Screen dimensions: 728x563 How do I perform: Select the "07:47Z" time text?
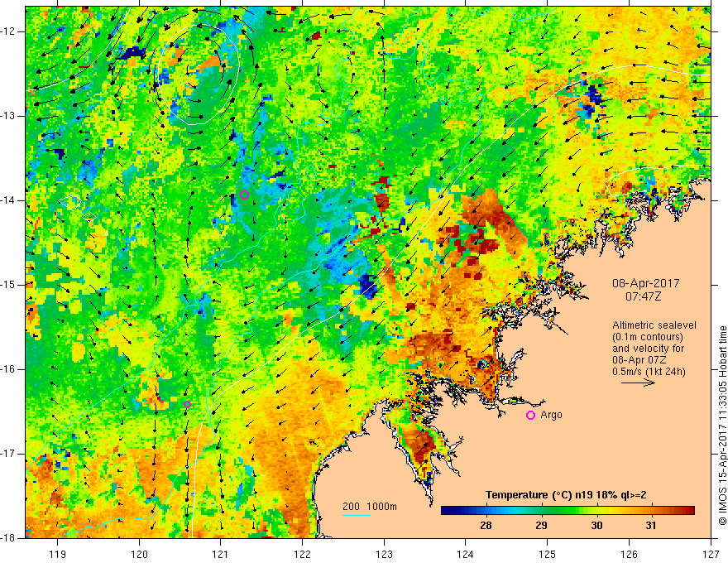tap(643, 296)
